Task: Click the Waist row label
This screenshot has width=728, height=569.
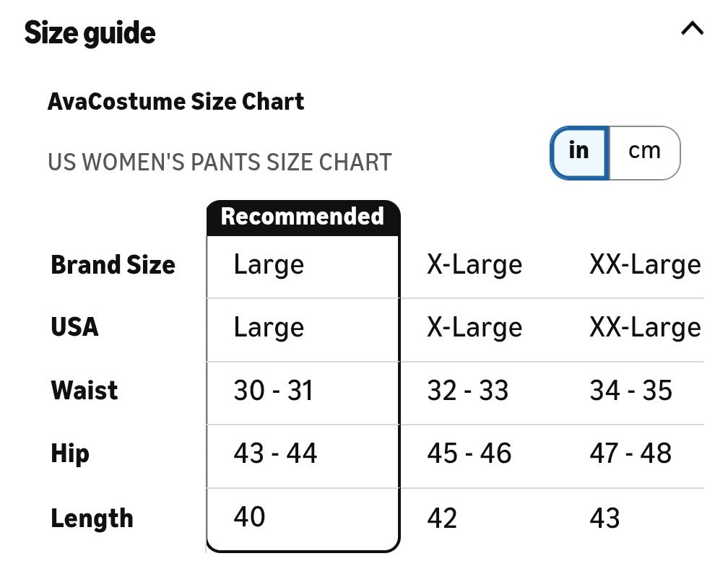Action: [84, 391]
